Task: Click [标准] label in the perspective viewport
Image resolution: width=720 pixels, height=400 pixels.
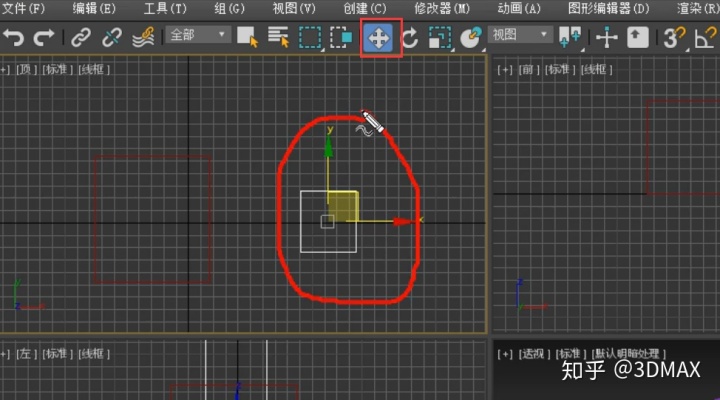Action: (x=571, y=354)
